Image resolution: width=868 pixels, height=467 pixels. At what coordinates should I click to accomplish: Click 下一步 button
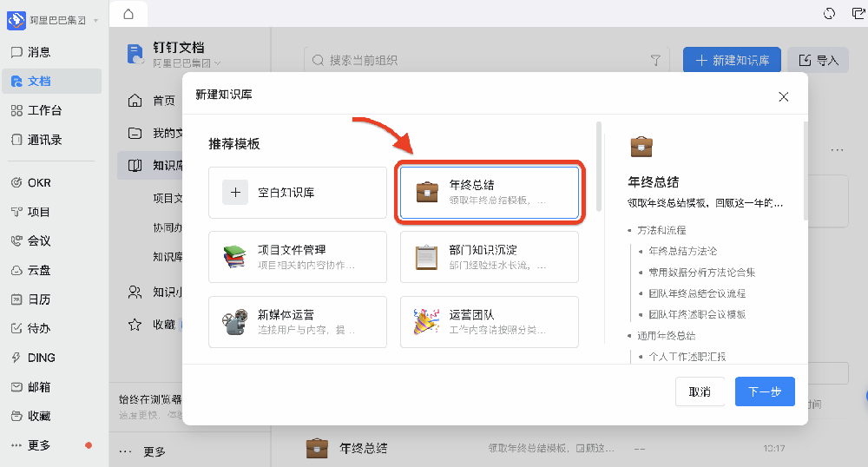click(x=765, y=391)
